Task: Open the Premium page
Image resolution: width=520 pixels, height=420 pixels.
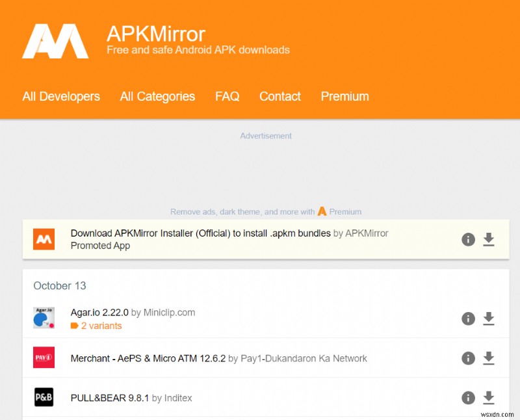Action: [x=344, y=96]
